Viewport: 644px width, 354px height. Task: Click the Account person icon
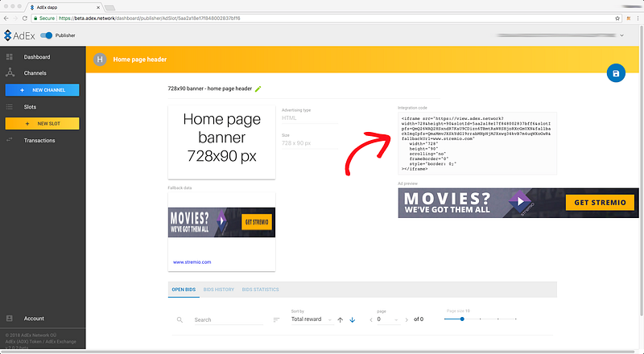coord(10,319)
